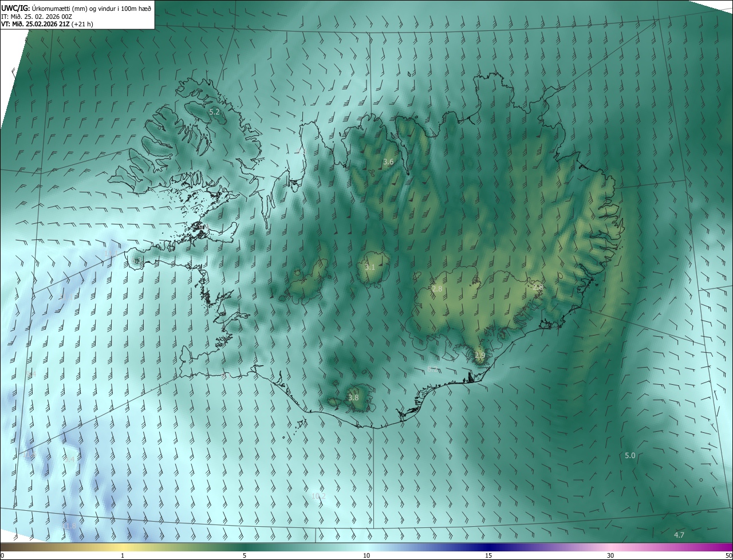Select the 2.9 value on Öræfajökull
The image size is (733, 560).
pos(480,356)
